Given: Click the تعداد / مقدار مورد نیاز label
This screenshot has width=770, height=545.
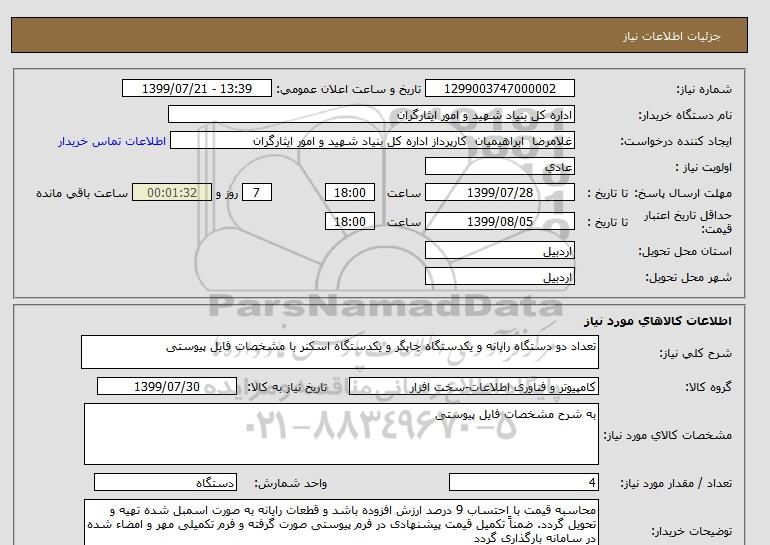Looking at the screenshot, I should (x=676, y=484).
